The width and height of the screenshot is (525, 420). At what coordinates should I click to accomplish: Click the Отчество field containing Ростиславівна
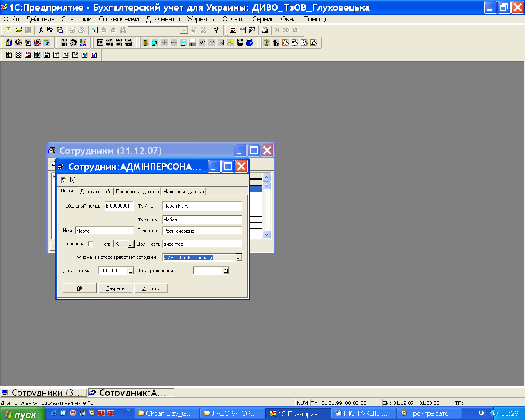point(202,231)
